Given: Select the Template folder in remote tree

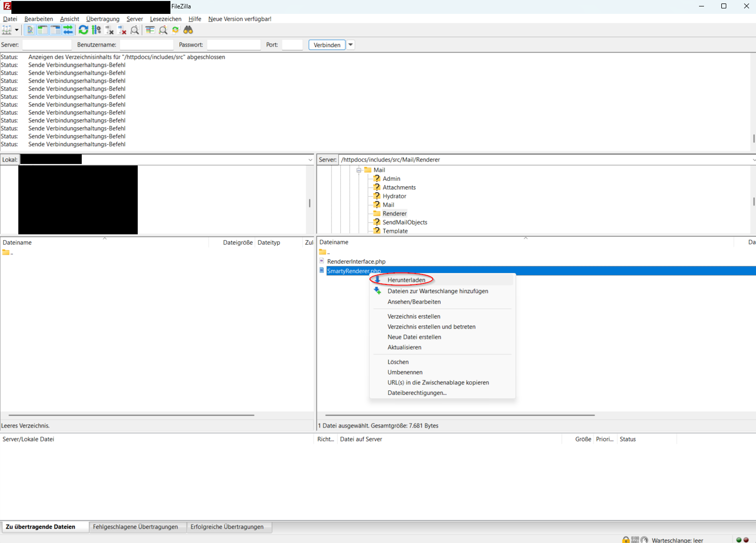Looking at the screenshot, I should tap(395, 231).
